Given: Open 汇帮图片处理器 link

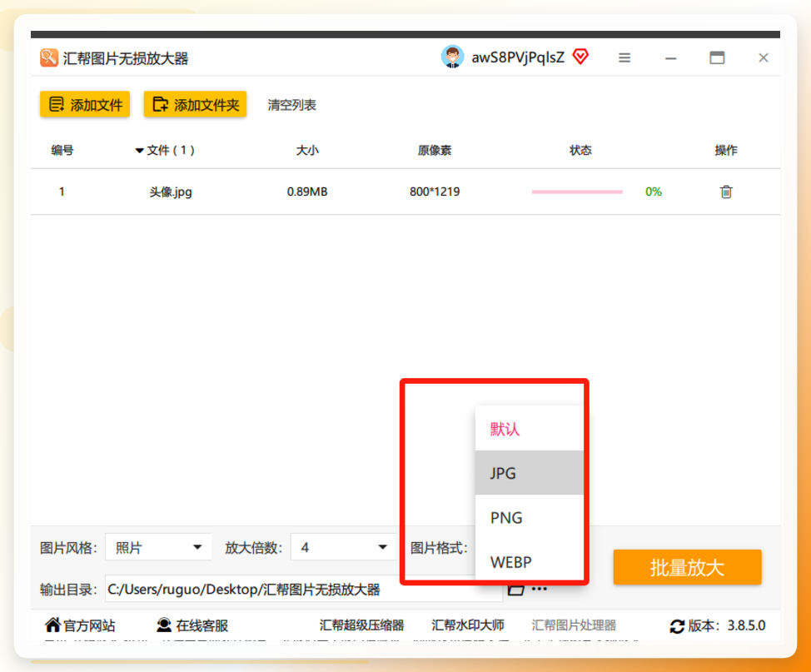Looking at the screenshot, I should tap(574, 625).
